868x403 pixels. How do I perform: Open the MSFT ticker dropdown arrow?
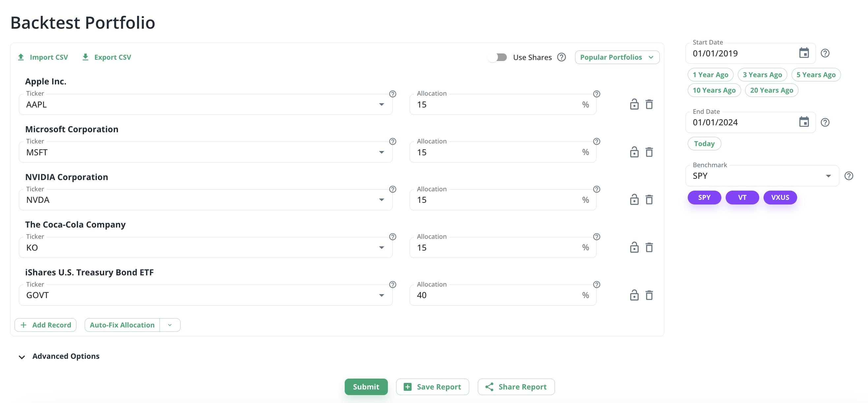tap(381, 152)
